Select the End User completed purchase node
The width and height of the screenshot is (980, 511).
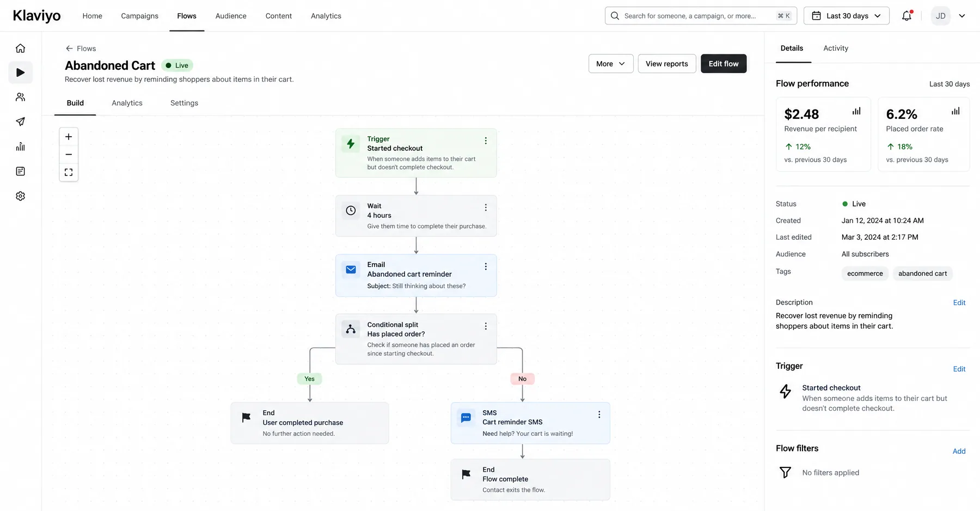click(x=310, y=423)
